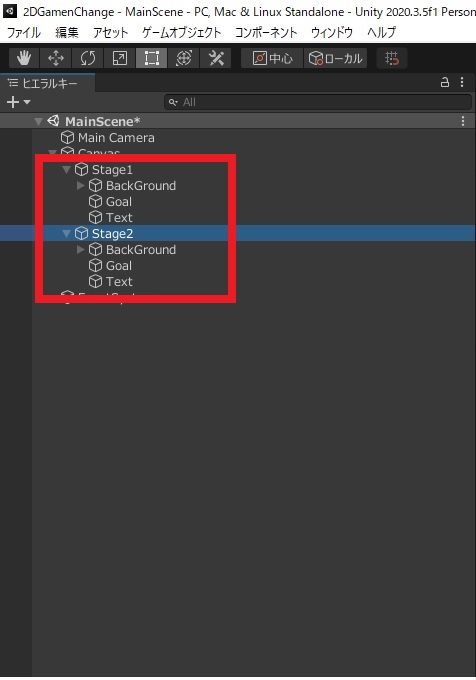This screenshot has height=680, width=476.
Task: Select the Rotate tool
Action: pyautogui.click(x=88, y=58)
